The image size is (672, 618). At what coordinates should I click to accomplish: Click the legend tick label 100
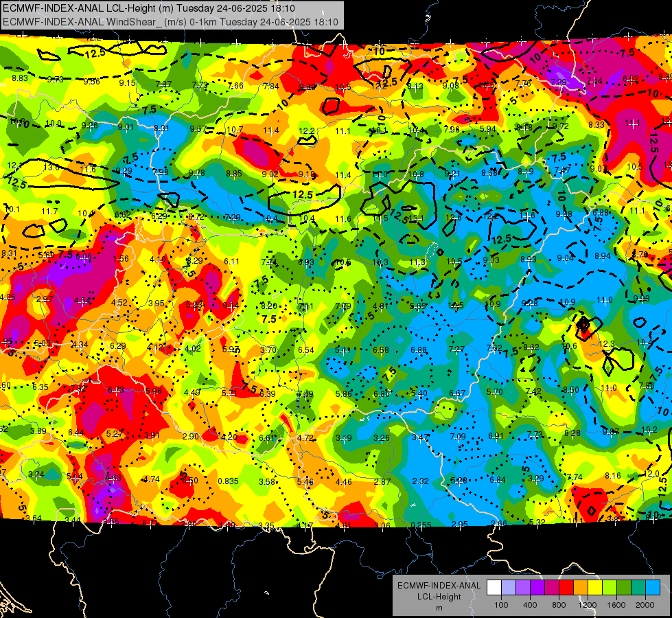tap(501, 605)
